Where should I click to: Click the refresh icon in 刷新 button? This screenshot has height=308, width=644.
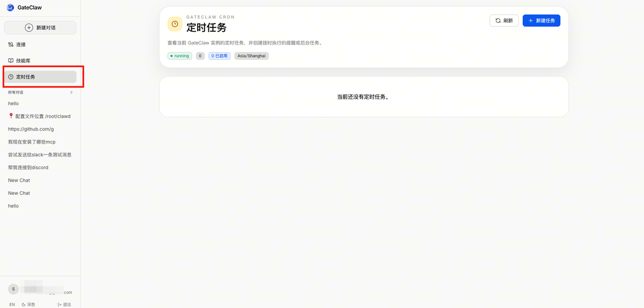[x=498, y=21]
